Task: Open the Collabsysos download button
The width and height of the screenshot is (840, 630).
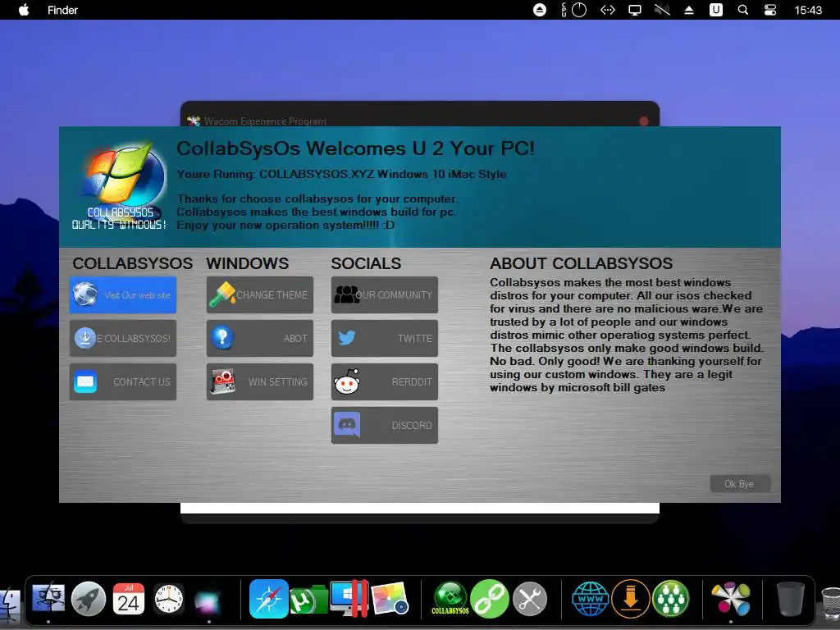Action: pyautogui.click(x=123, y=338)
